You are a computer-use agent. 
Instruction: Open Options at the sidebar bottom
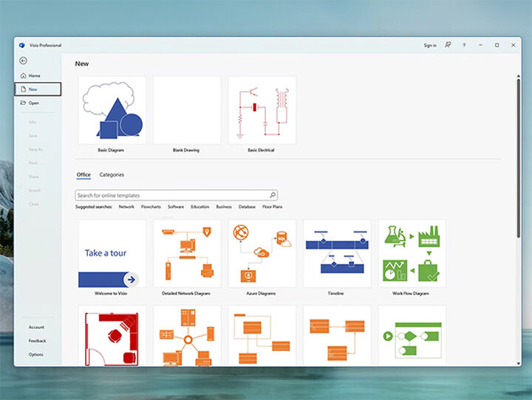click(x=36, y=354)
